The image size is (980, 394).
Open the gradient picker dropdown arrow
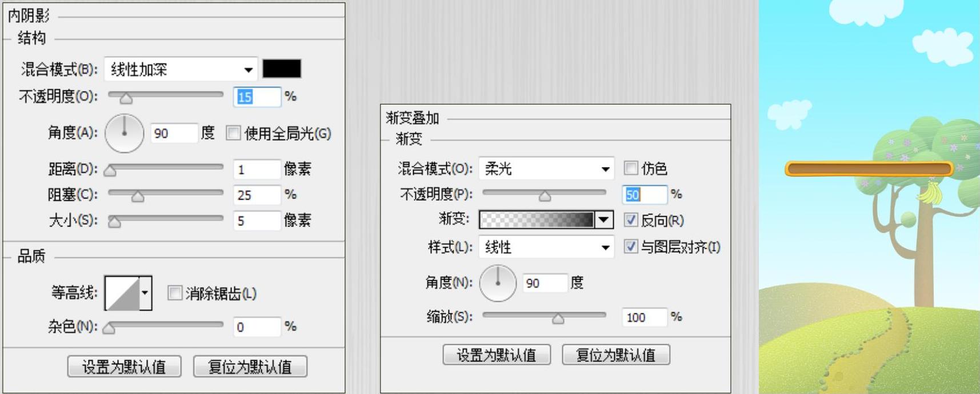point(604,220)
